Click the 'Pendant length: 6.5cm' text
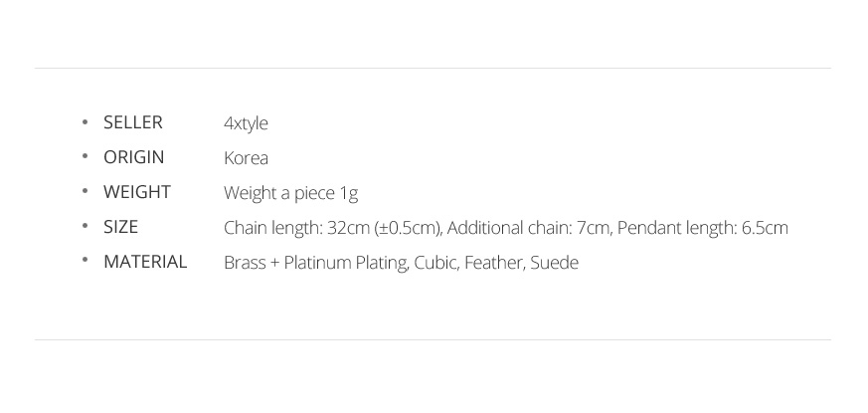 [703, 228]
